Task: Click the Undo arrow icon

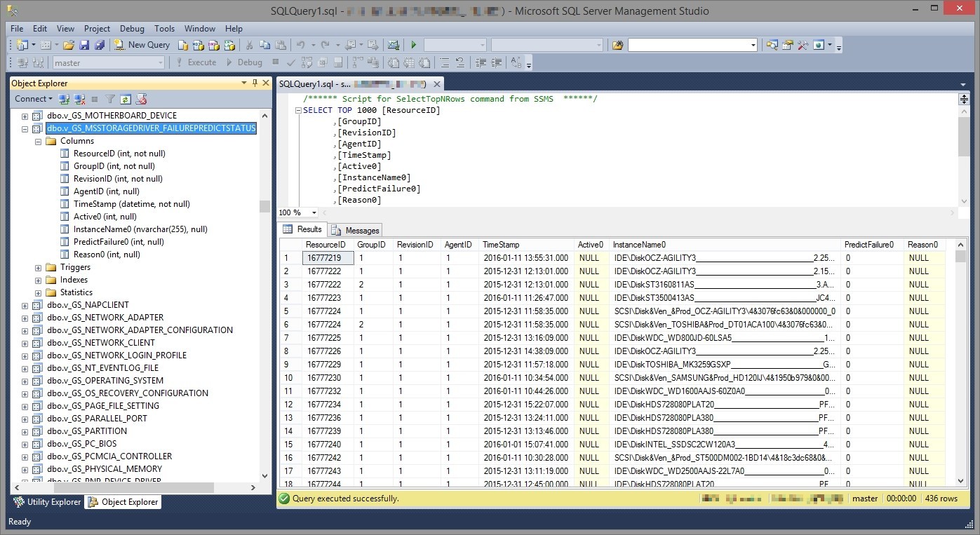Action: 300,45
